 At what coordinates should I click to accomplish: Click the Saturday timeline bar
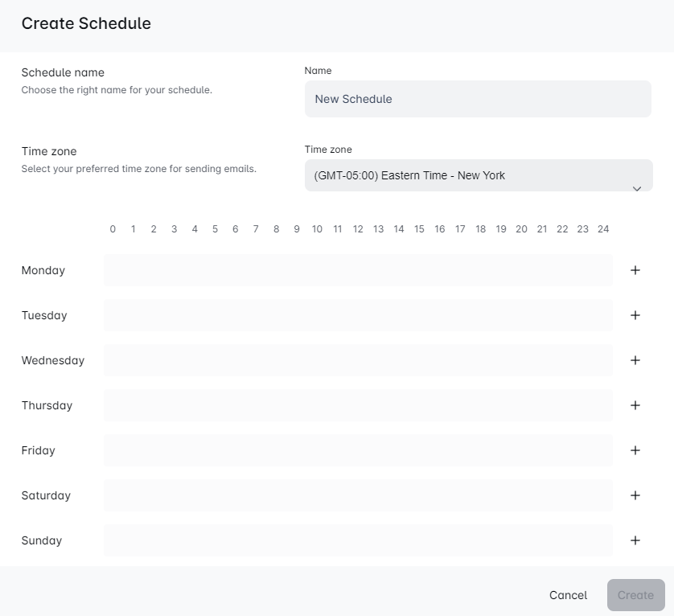point(358,495)
